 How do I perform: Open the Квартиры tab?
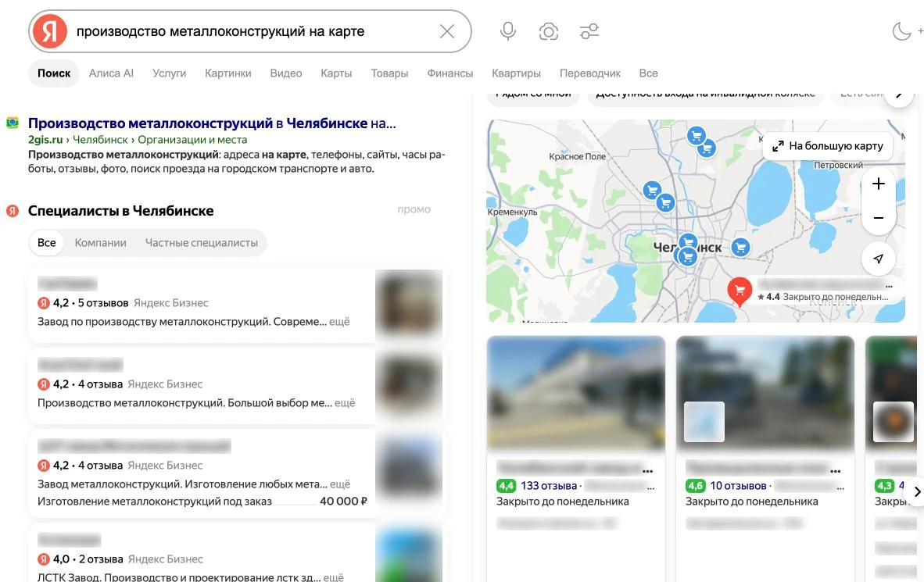pyautogui.click(x=516, y=73)
